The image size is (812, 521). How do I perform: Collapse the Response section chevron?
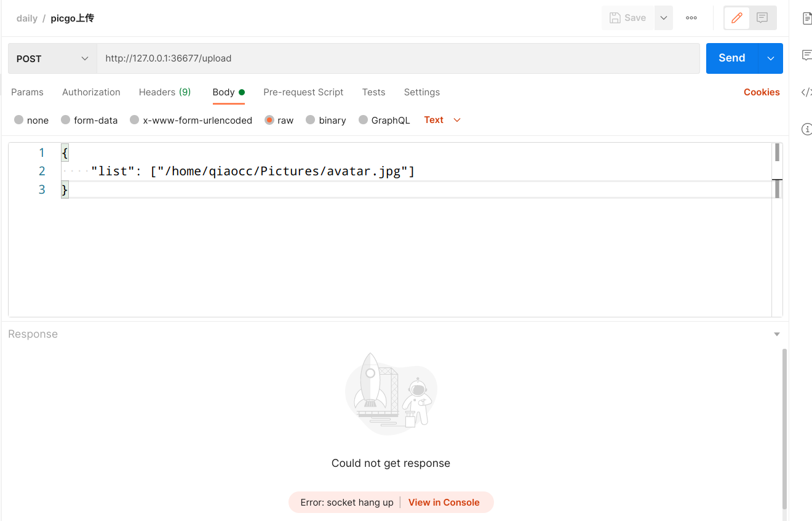pos(776,333)
